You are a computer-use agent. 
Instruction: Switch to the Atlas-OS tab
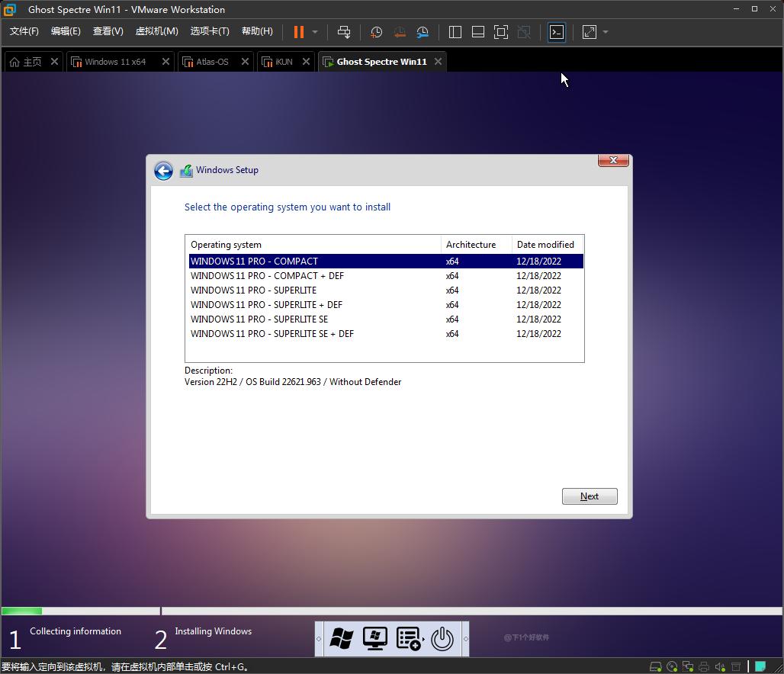(211, 62)
